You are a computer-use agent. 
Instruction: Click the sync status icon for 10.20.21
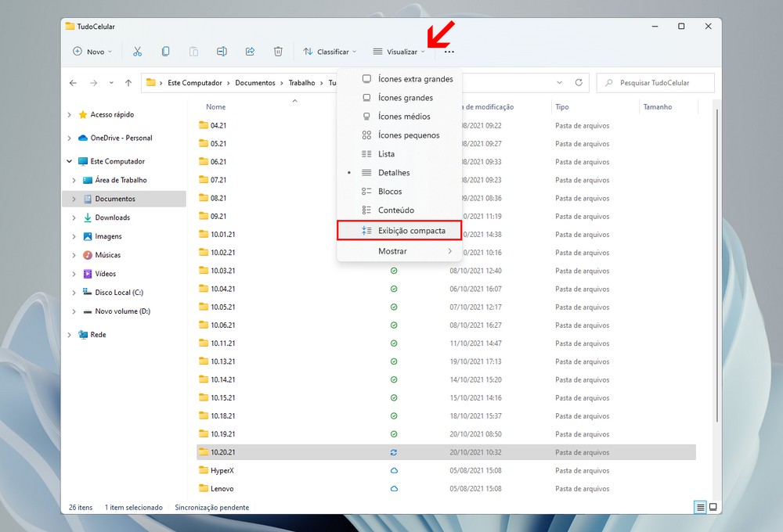[394, 452]
